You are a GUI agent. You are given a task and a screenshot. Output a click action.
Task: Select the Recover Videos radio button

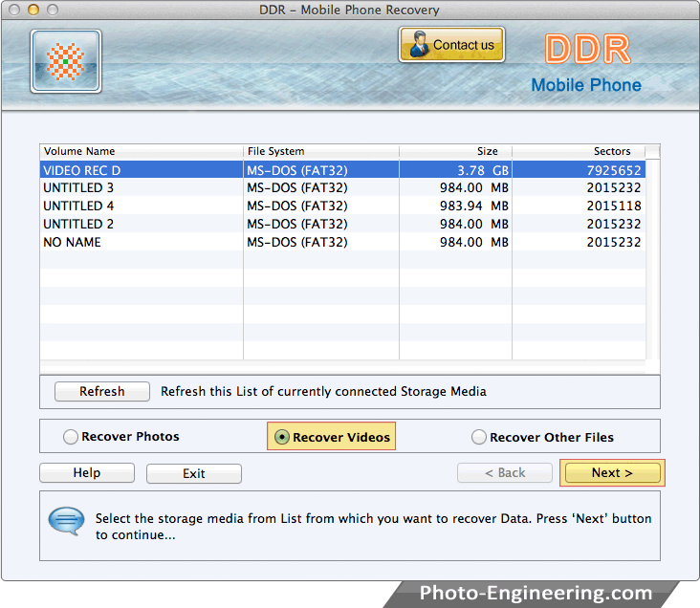point(282,437)
